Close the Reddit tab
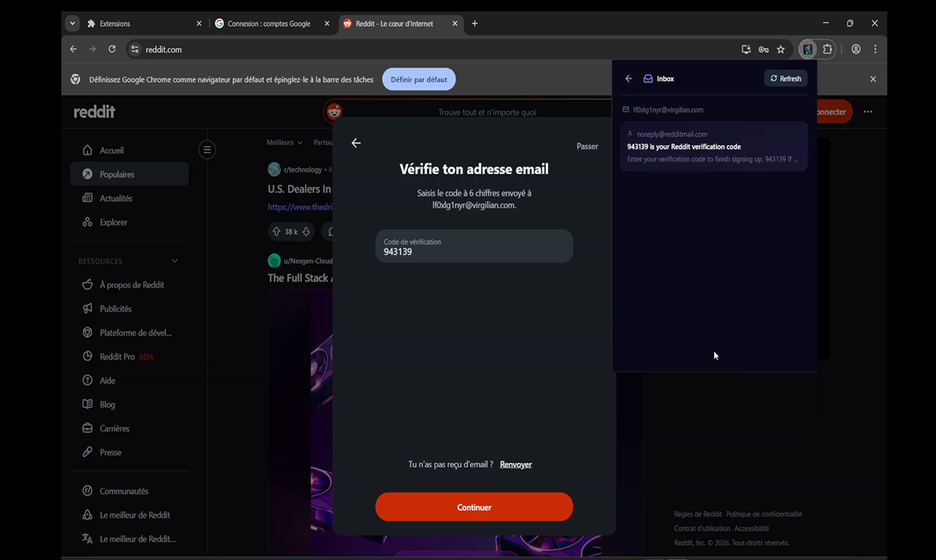The width and height of the screenshot is (936, 560). click(x=455, y=24)
